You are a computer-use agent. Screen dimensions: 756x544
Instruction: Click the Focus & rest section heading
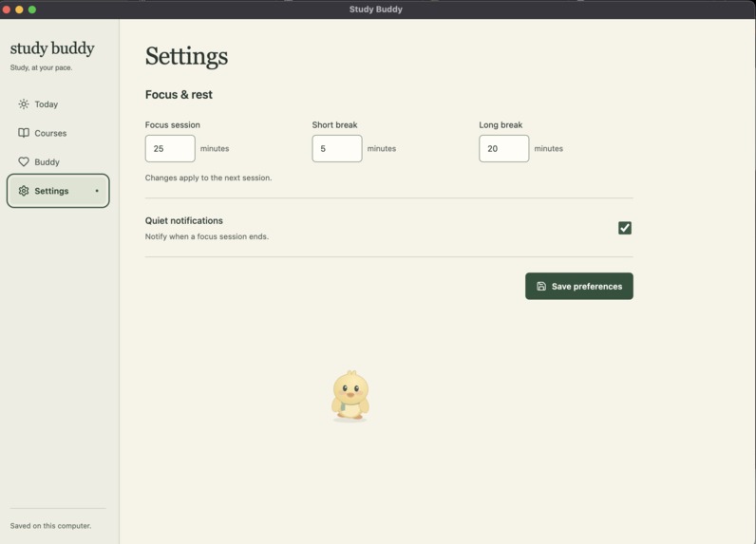(179, 94)
